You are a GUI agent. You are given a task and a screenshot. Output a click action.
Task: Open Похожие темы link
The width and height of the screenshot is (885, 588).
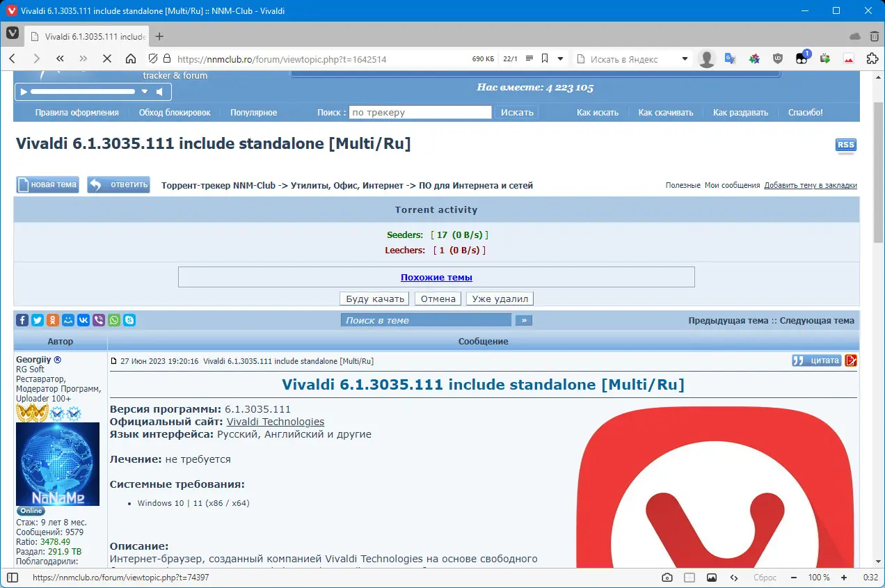coord(436,277)
